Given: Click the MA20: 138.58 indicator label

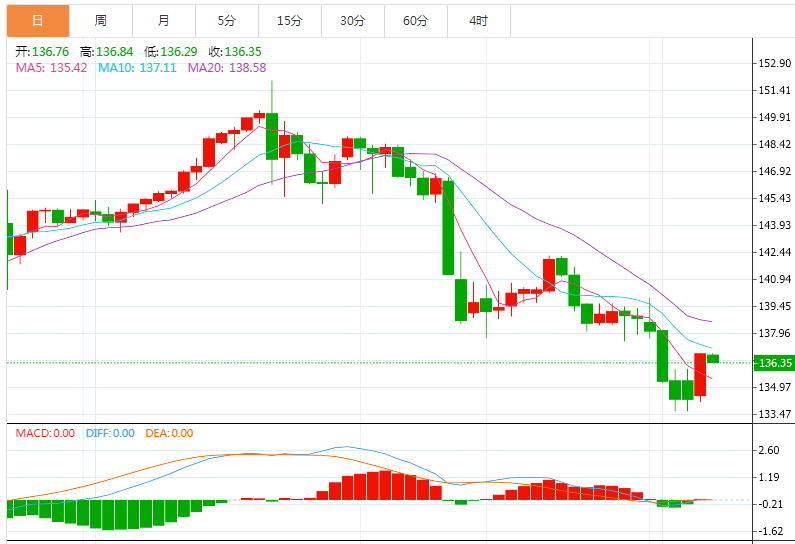Looking at the screenshot, I should 227,67.
